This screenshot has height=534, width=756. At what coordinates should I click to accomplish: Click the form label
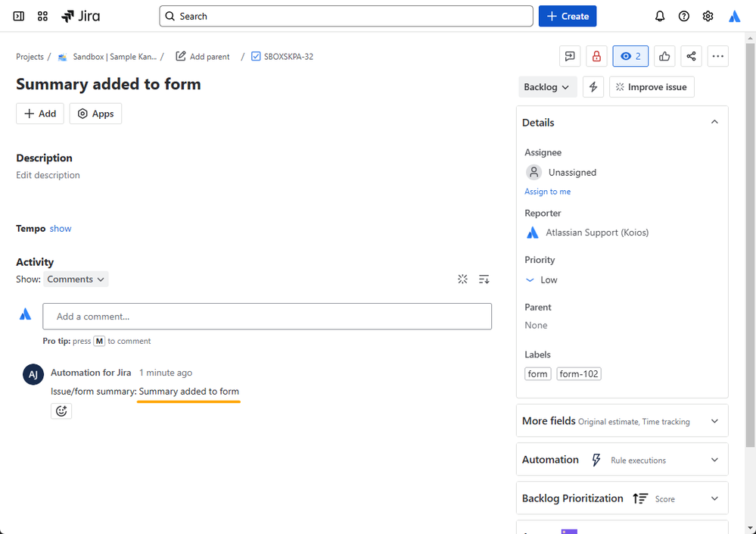[x=537, y=374]
